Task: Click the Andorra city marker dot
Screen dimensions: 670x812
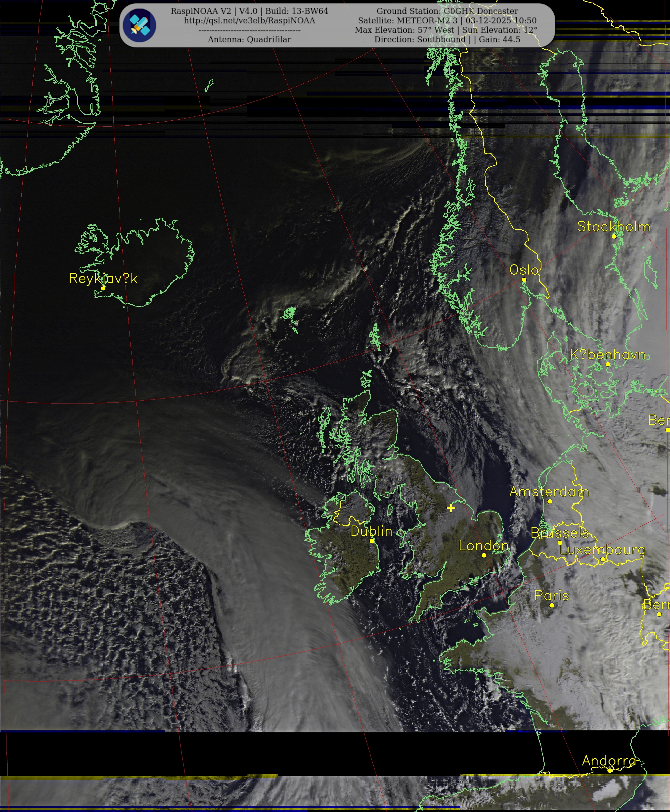Action: [609, 770]
